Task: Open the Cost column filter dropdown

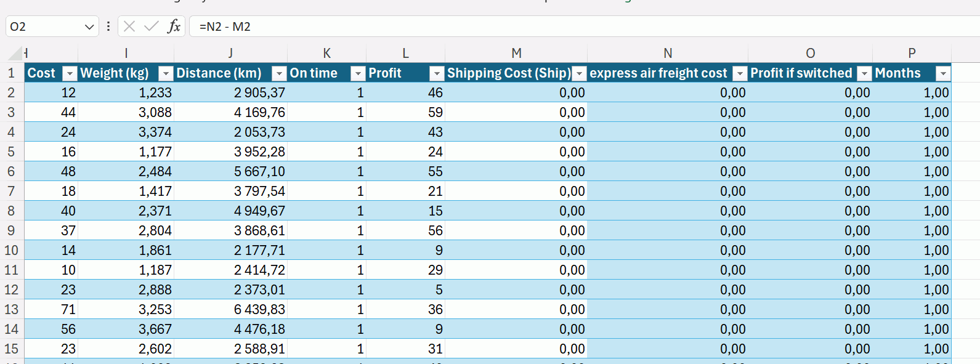Action: 70,74
